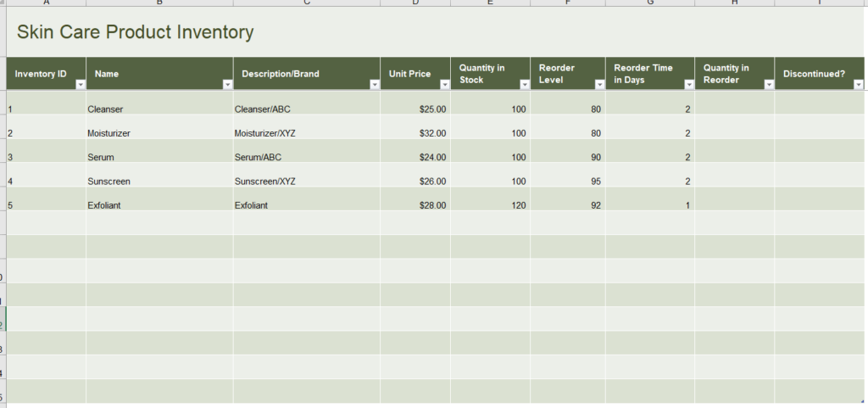Open the Name column filter dropdown
The width and height of the screenshot is (868, 408).
(x=227, y=85)
